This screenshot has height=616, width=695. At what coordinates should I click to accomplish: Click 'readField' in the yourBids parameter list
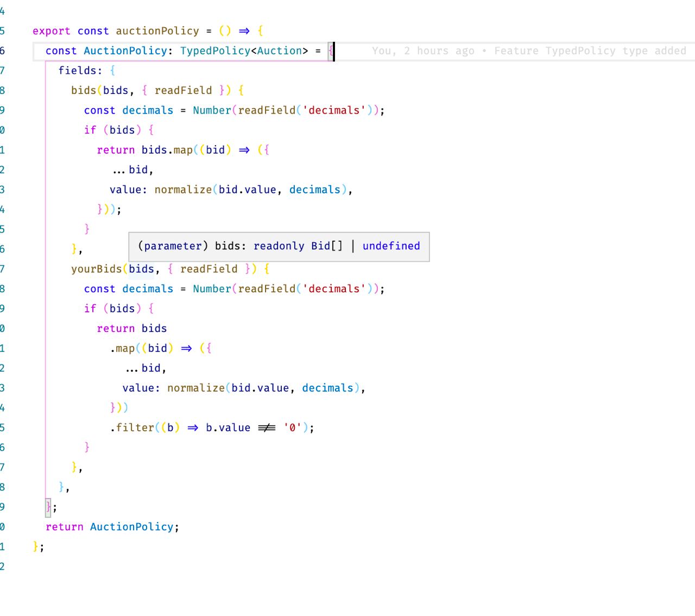(x=209, y=269)
